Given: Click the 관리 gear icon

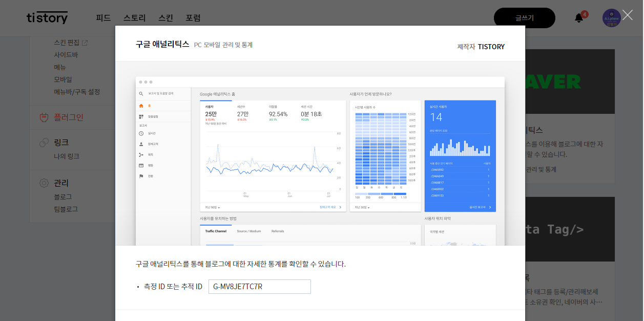Looking at the screenshot, I should (44, 183).
